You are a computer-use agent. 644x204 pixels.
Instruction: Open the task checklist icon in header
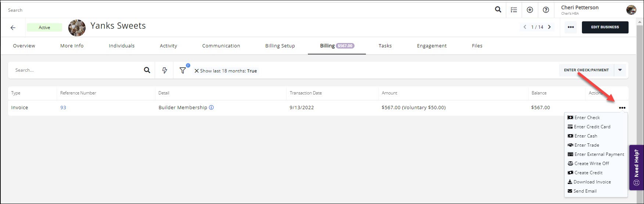514,10
